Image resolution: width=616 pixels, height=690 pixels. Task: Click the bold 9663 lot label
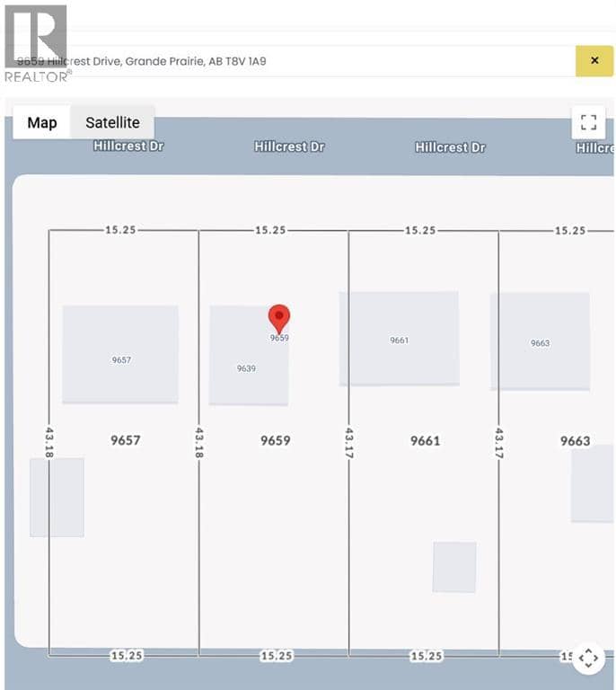point(575,441)
